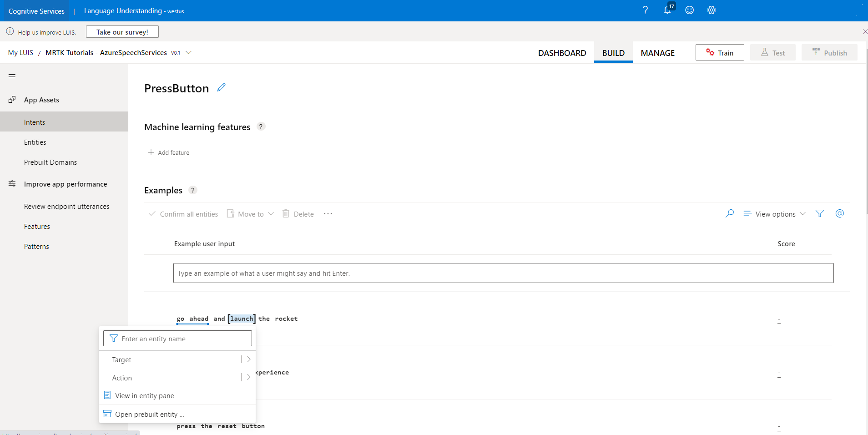Click the filter icon near View options
This screenshot has height=435, width=868.
tap(820, 213)
